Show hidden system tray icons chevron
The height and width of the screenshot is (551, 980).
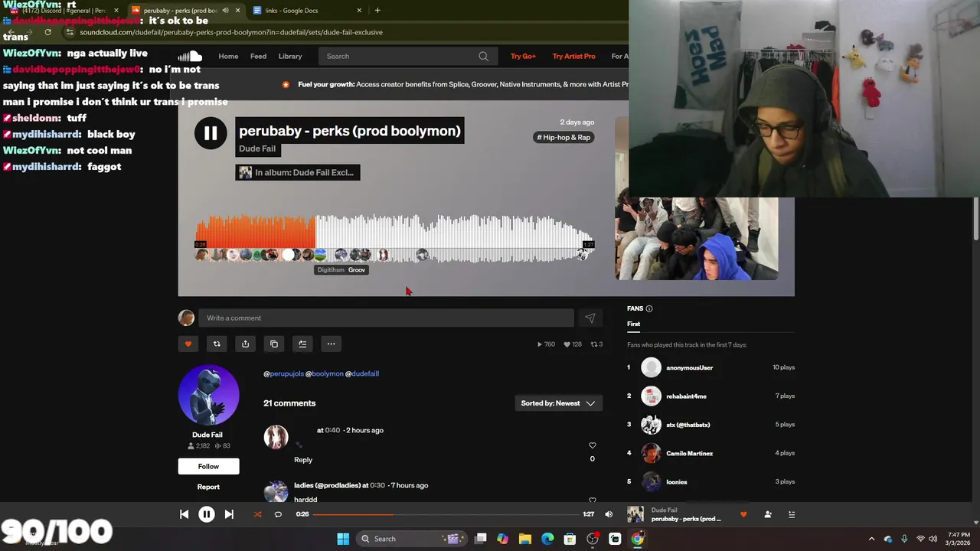point(871,539)
